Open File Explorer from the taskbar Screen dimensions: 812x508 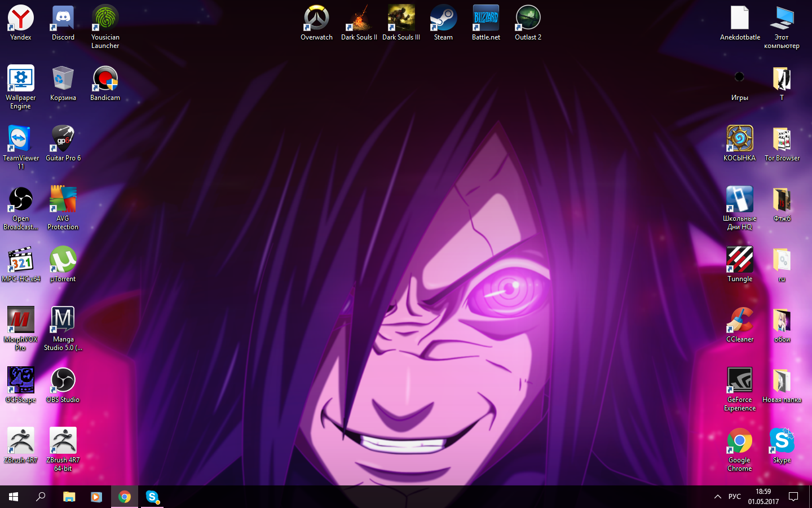point(69,497)
